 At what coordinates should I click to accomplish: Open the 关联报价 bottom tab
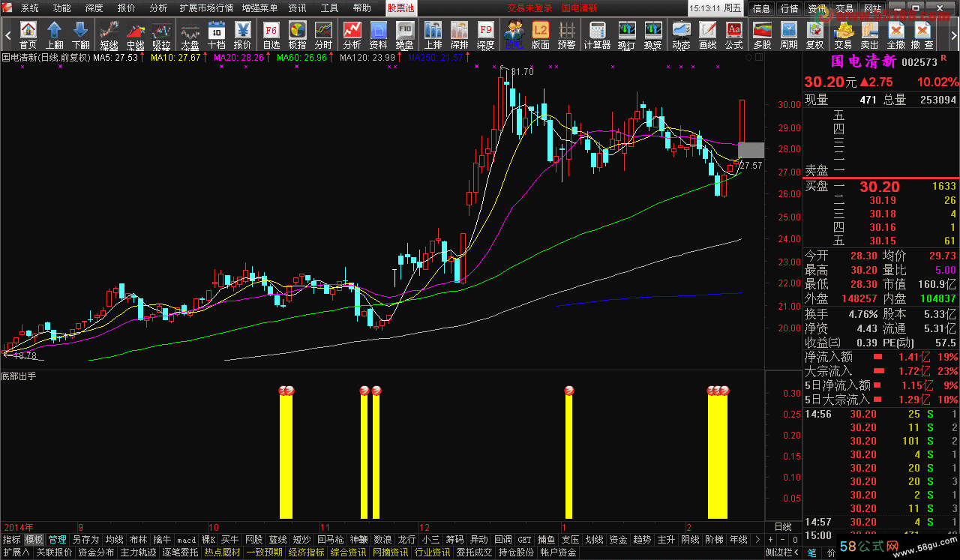(54, 553)
